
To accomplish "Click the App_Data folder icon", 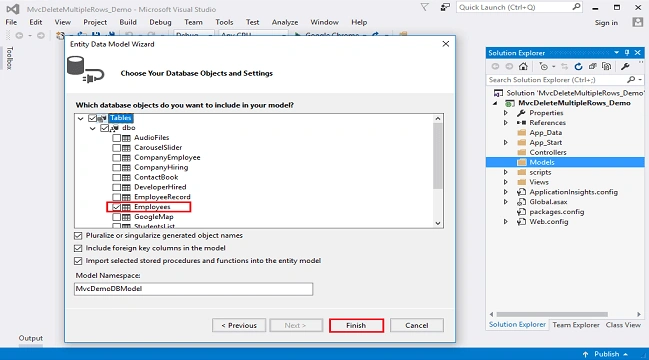I will tap(522, 132).
